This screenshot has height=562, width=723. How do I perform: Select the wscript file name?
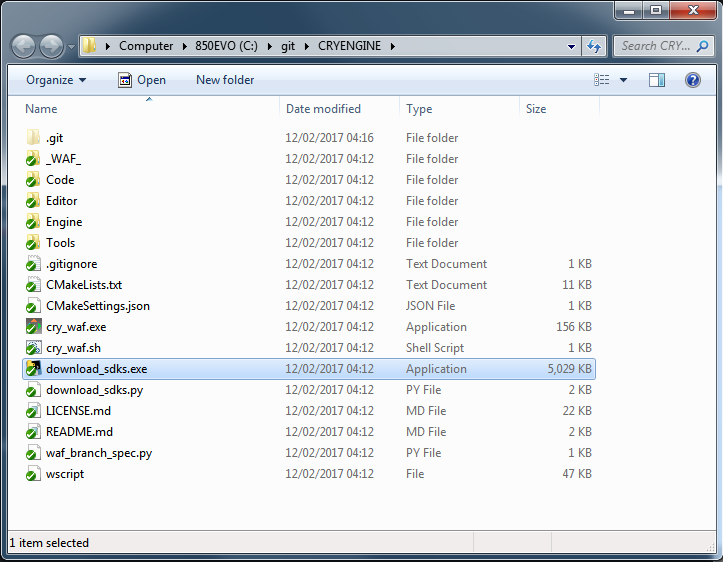[65, 474]
